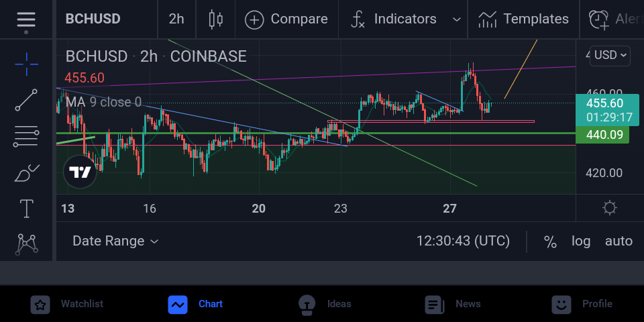This screenshot has height=322, width=644.
Task: Open the chart patterns tool
Action: point(26,244)
